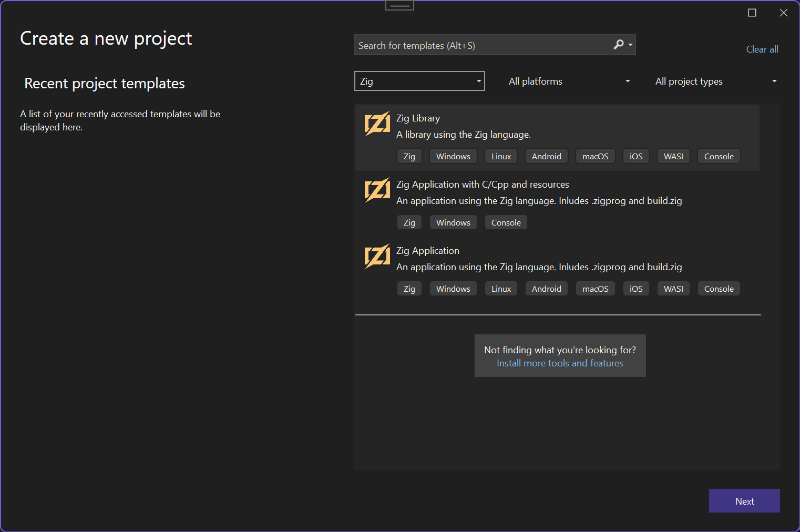Close the new project dialog
Screen dimensions: 800x532
click(x=783, y=13)
